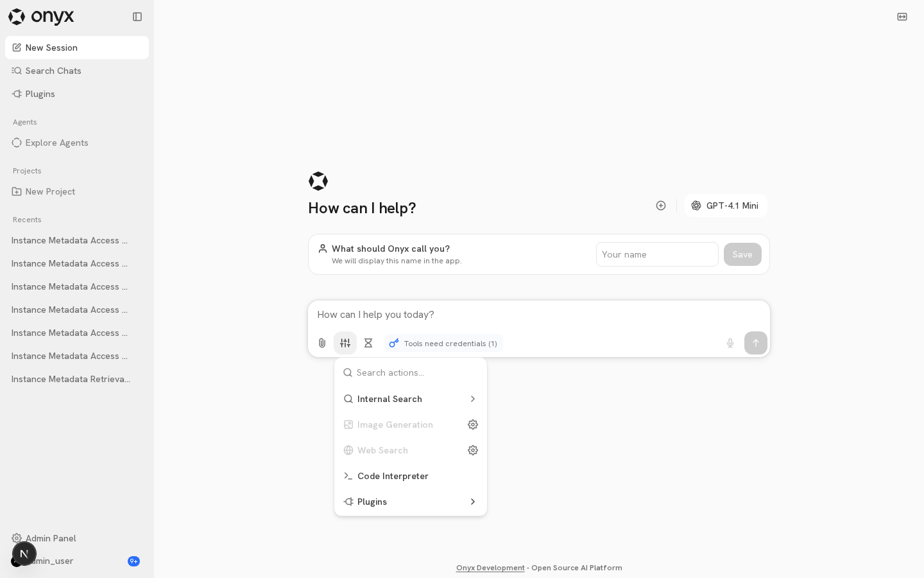Collapse the sidebar with the panel icon
The image size is (924, 578).
[x=137, y=17]
